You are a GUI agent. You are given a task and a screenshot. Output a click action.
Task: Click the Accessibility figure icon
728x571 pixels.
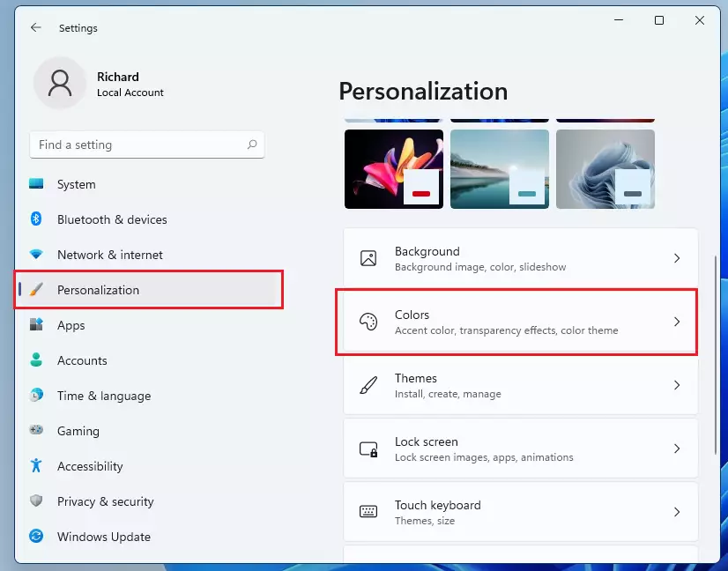[x=36, y=465]
